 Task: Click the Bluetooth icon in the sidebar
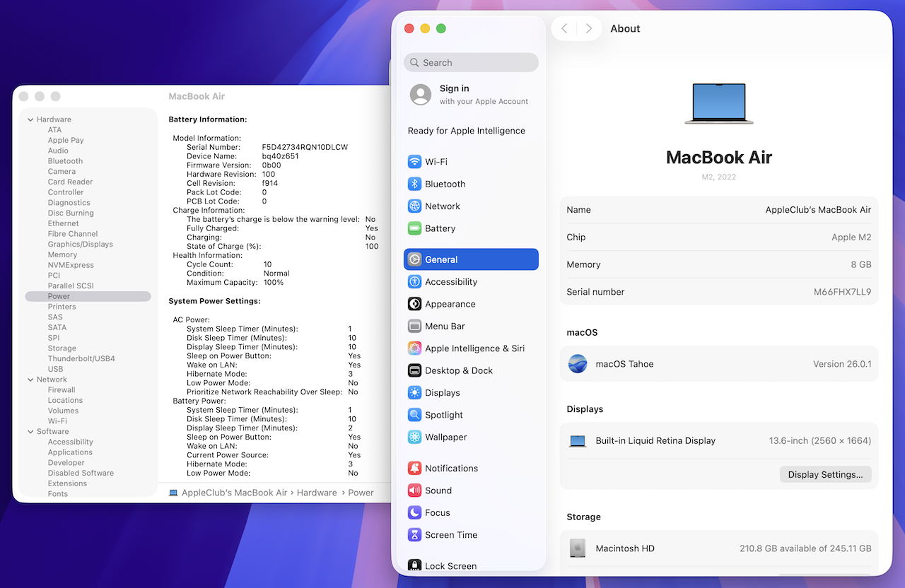pyautogui.click(x=415, y=184)
